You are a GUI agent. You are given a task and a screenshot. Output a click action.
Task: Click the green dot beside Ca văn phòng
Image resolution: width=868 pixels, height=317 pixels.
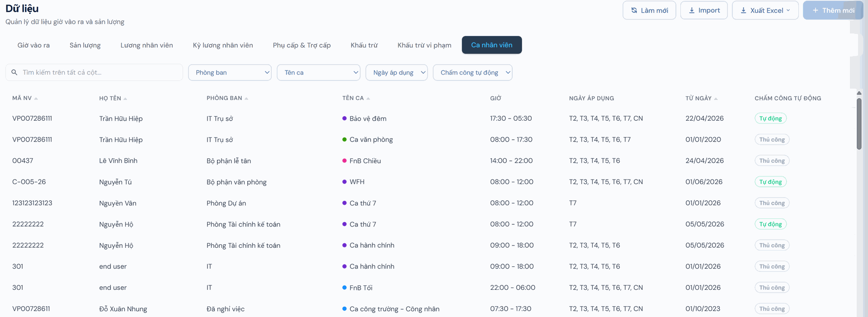pos(344,140)
